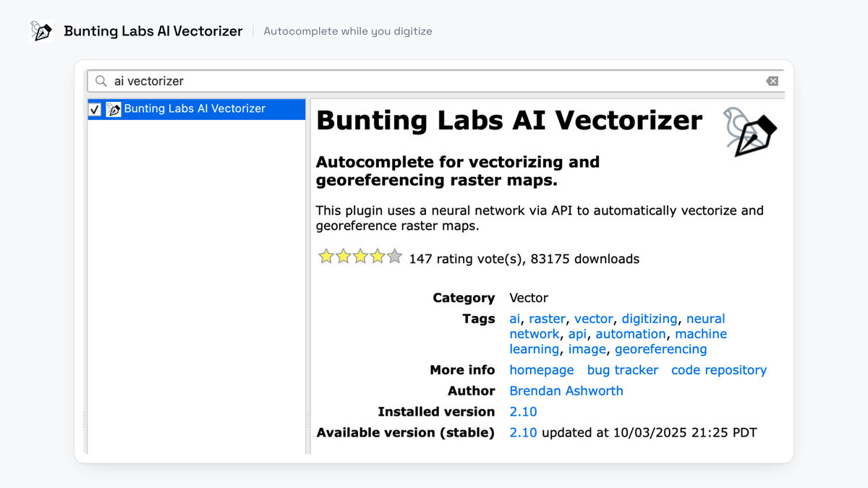This screenshot has width=868, height=488.
Task: Click the Available version 2.10 link
Action: click(523, 433)
